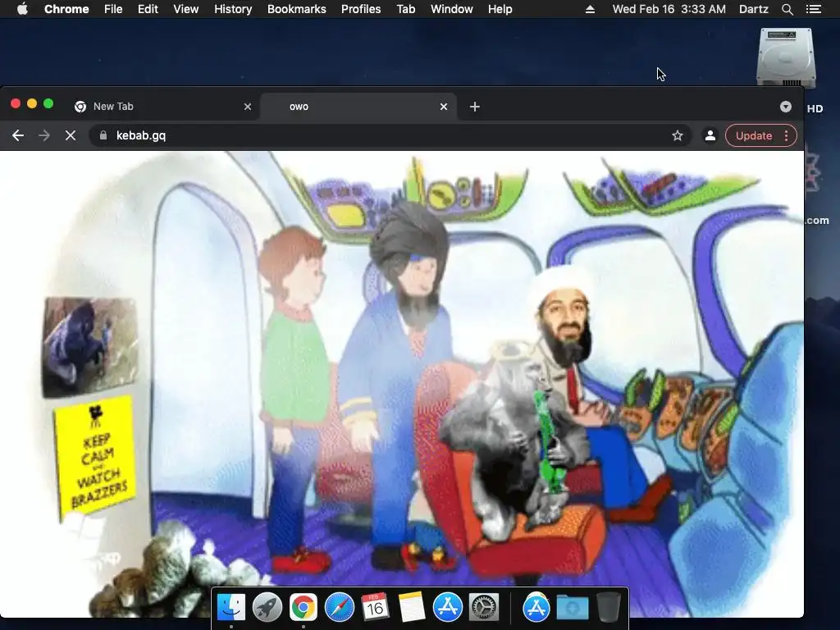Stop loading the page
The width and height of the screenshot is (840, 630).
pyautogui.click(x=71, y=135)
